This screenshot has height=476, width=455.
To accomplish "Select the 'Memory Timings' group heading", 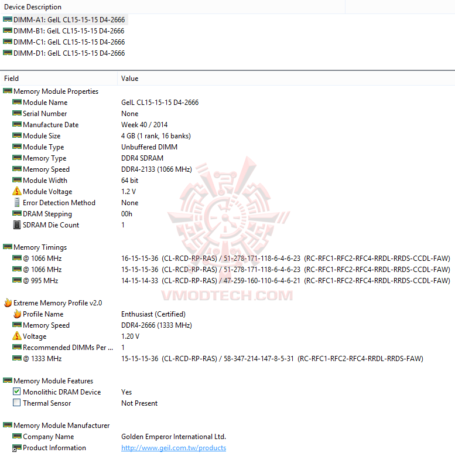I will coord(40,247).
